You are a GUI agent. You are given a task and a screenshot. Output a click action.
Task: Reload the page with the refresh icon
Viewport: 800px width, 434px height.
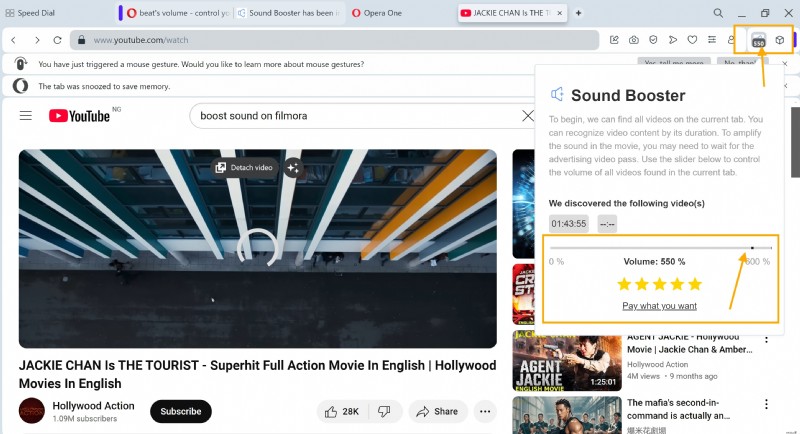(57, 40)
